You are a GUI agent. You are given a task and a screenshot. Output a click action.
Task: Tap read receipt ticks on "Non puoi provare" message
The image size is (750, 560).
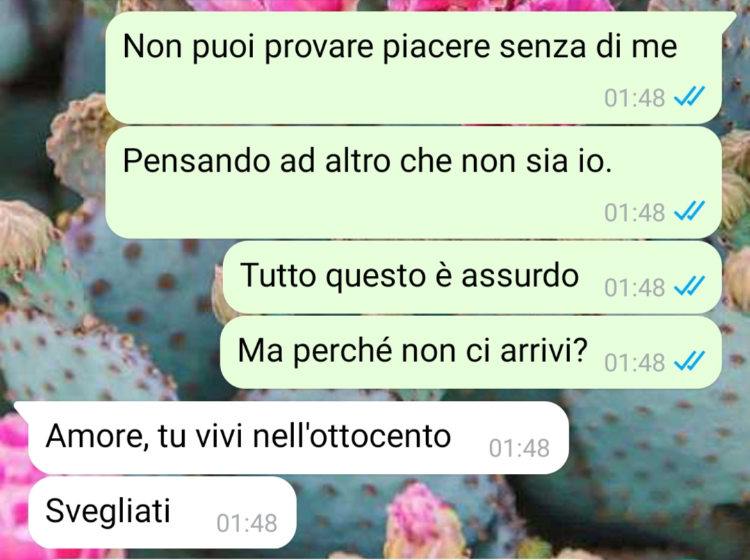pos(690,96)
